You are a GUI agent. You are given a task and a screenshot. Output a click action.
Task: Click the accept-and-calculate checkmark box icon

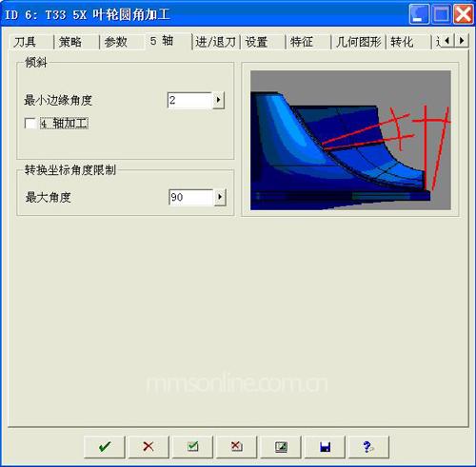[x=192, y=447]
